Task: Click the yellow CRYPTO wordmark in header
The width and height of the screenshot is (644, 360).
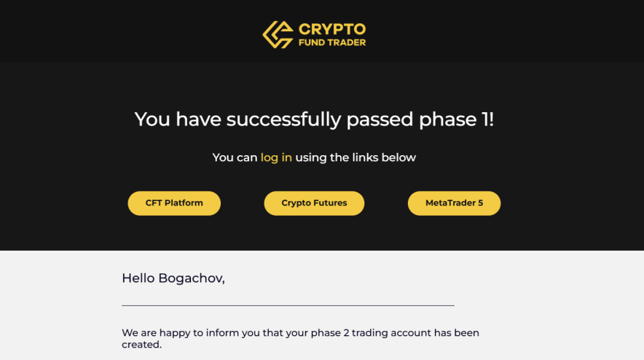Action: click(x=331, y=29)
